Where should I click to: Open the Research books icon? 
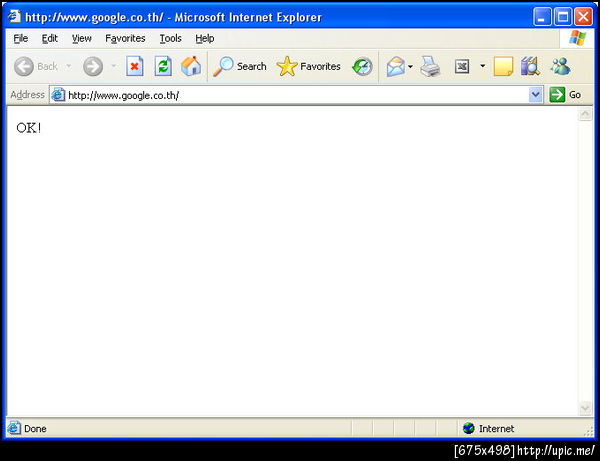pos(530,67)
